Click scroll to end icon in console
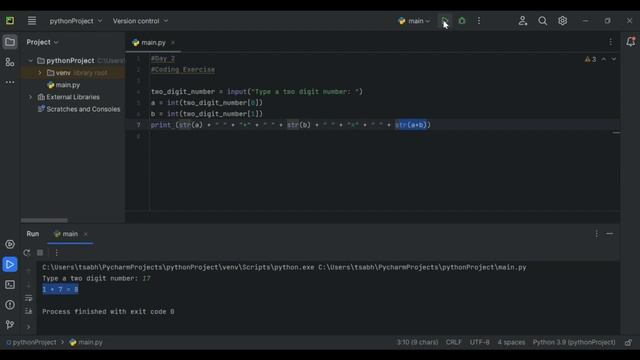Screen dimensions: 640x360 pyautogui.click(x=28, y=311)
